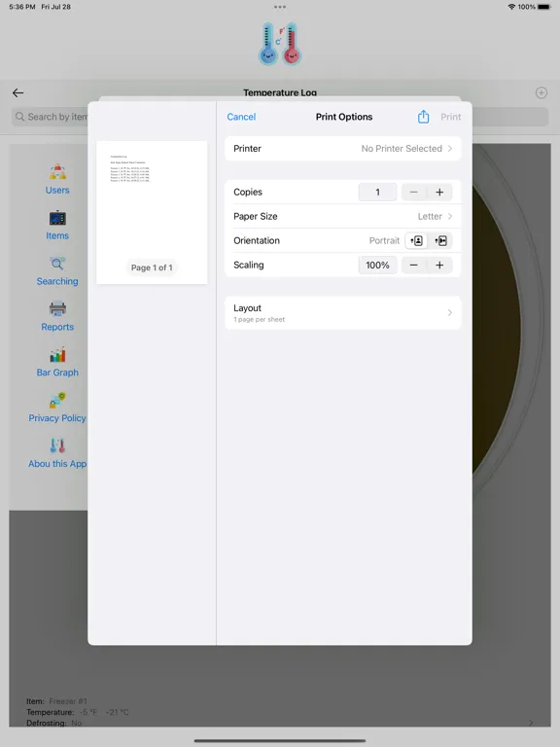Tap the share icon in Print Options
Viewport: 560px width, 747px height.
(423, 117)
